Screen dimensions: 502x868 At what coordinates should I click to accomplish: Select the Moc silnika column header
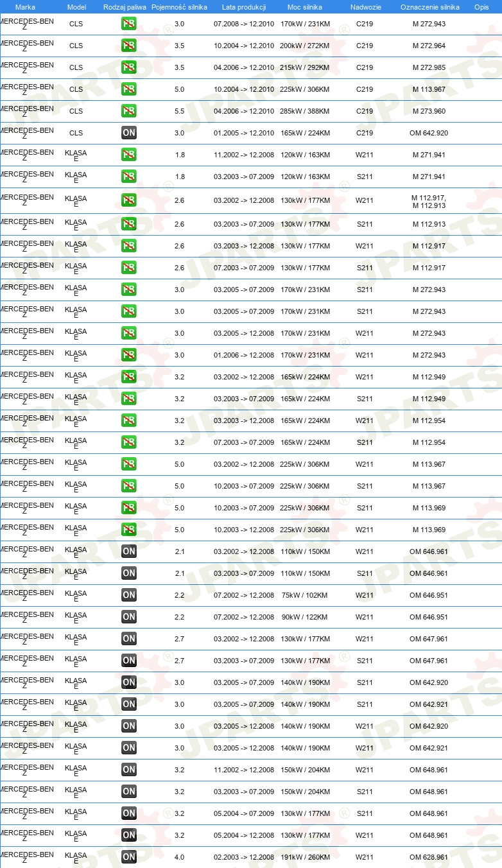pos(305,7)
